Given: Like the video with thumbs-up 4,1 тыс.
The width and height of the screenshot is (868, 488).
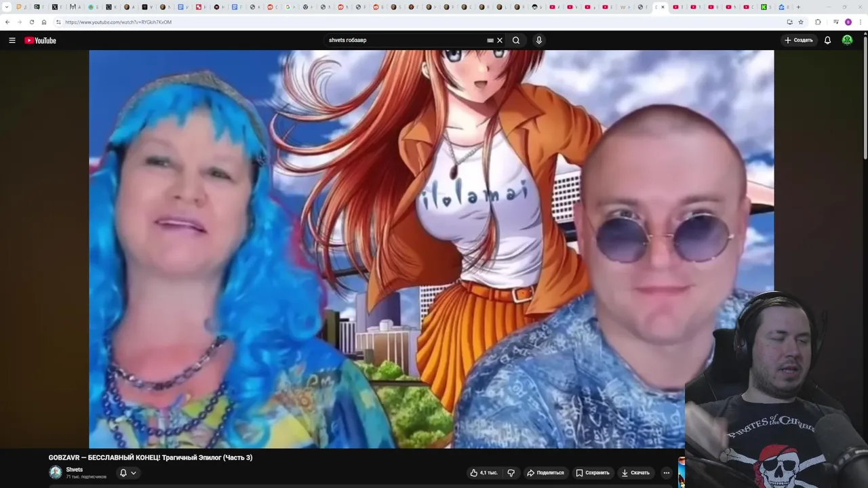Looking at the screenshot, I should pyautogui.click(x=484, y=472).
